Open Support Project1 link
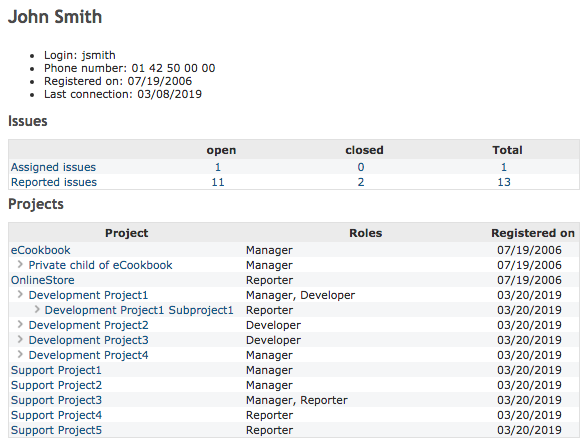This screenshot has width=588, height=445. [56, 370]
